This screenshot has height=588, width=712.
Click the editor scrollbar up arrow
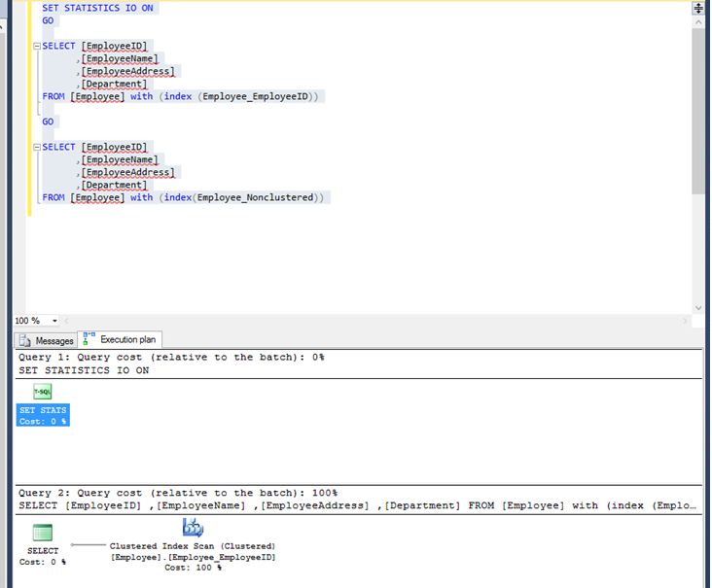point(698,22)
